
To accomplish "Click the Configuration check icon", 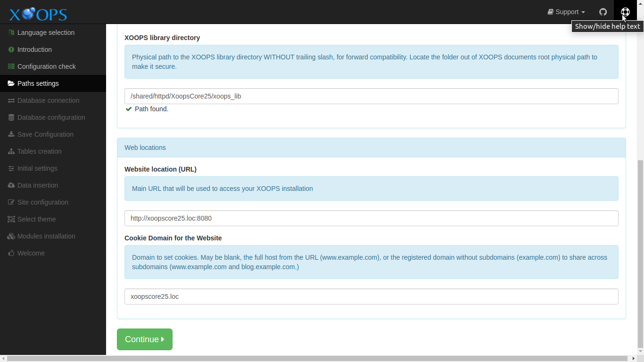I will coord(11,66).
